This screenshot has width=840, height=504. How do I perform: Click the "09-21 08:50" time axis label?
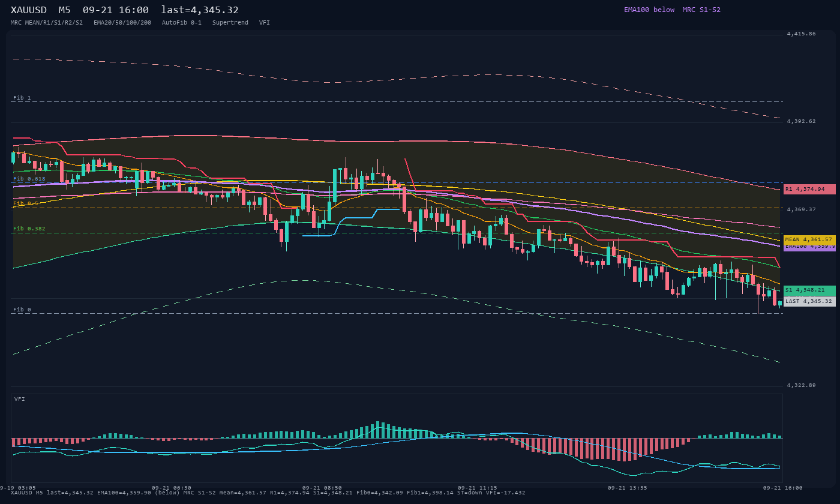point(322,488)
